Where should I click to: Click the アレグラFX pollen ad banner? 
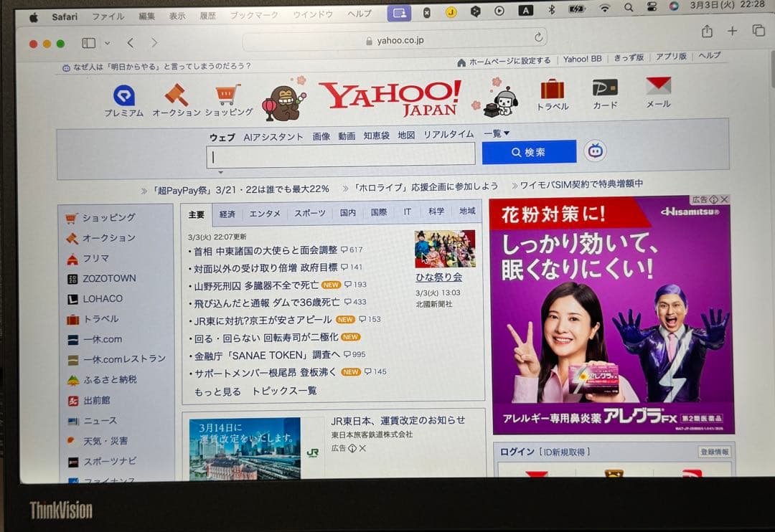[612, 316]
